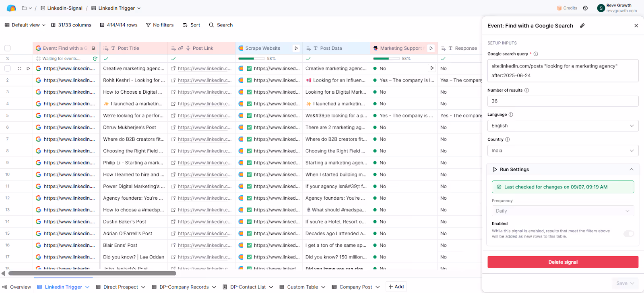Run the Scrape Website column play icon

click(x=296, y=48)
